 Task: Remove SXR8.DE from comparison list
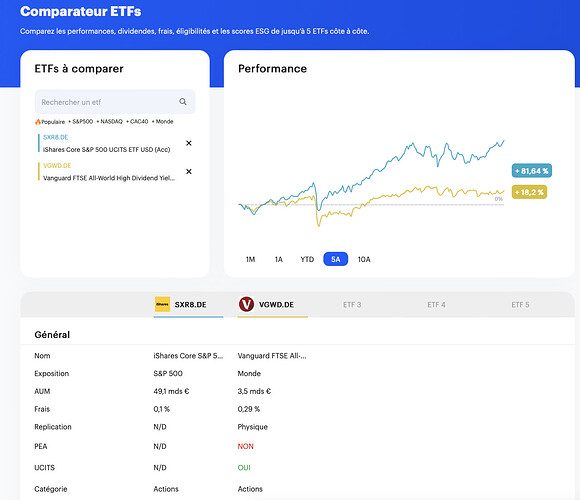tap(189, 143)
